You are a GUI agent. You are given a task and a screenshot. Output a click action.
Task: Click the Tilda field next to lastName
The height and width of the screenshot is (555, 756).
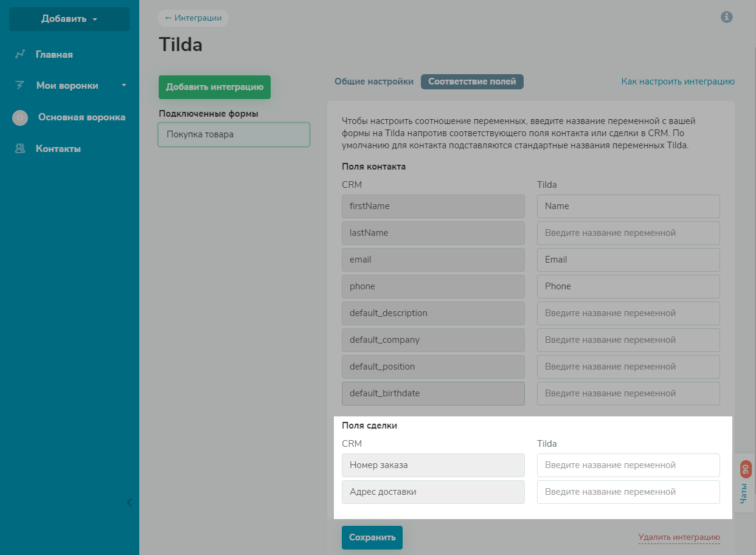pyautogui.click(x=628, y=233)
